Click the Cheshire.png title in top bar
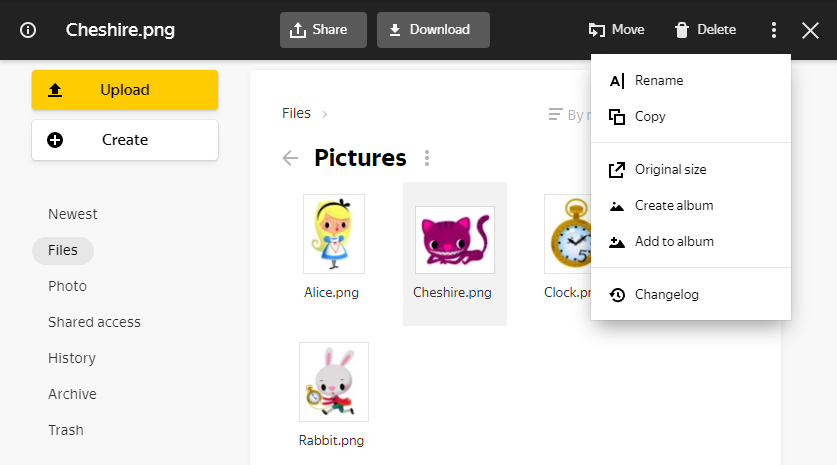Screen dimensions: 837x465 click(x=120, y=30)
